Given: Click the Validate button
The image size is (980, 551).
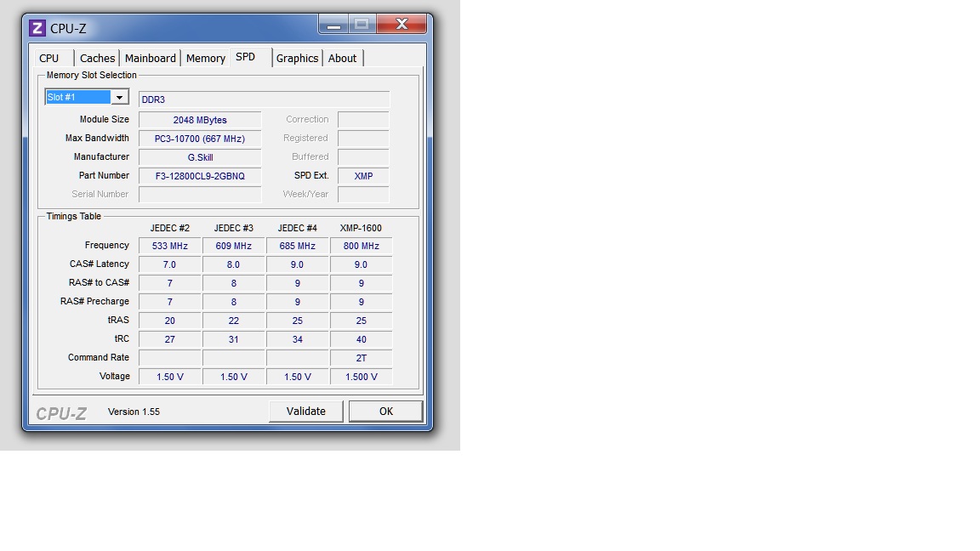Looking at the screenshot, I should pyautogui.click(x=306, y=411).
